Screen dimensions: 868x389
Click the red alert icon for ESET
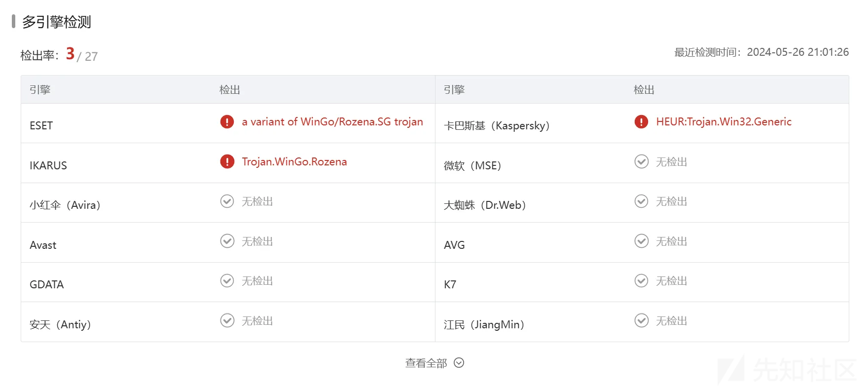(227, 121)
